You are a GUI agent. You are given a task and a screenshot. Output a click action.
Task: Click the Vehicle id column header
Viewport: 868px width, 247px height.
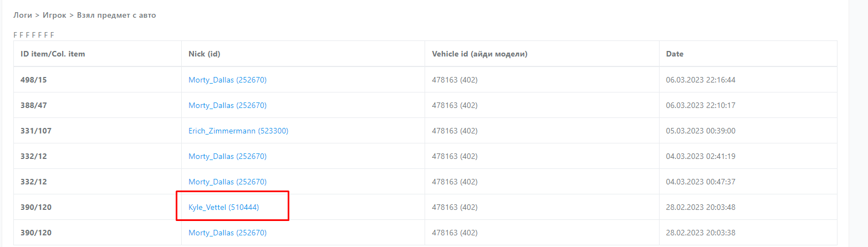point(479,54)
